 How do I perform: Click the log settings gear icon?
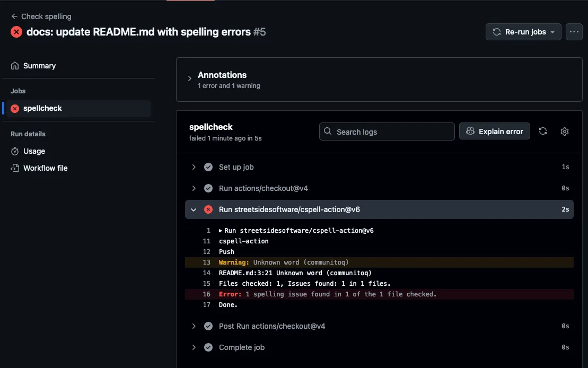(x=564, y=132)
